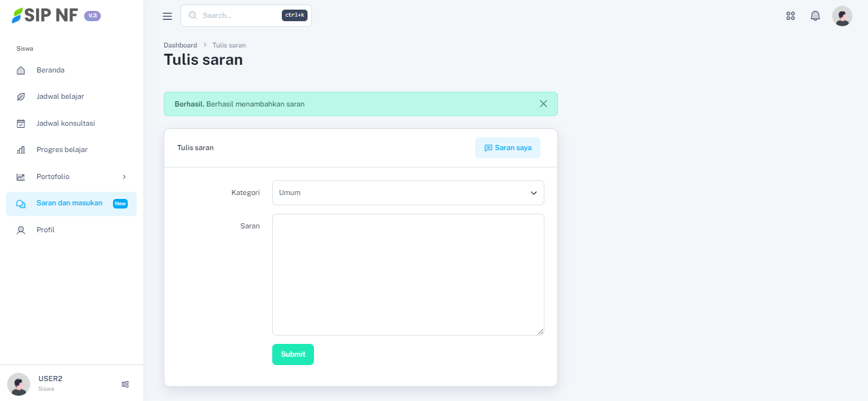Navigate to Progres belajar

(x=62, y=149)
